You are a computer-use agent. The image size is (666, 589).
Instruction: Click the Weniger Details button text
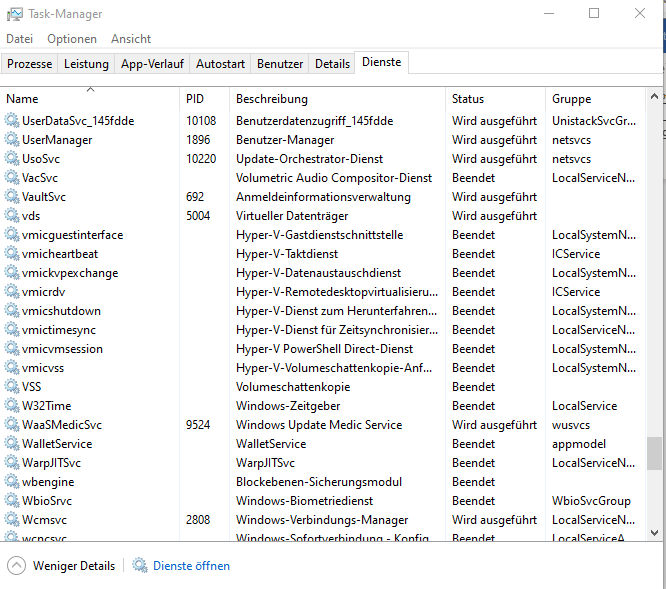point(74,566)
